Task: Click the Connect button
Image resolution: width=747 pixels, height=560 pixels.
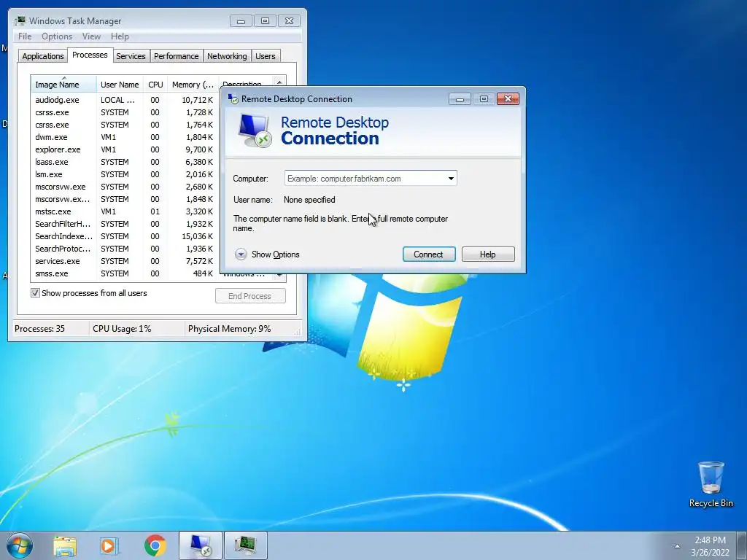Action: coord(429,254)
